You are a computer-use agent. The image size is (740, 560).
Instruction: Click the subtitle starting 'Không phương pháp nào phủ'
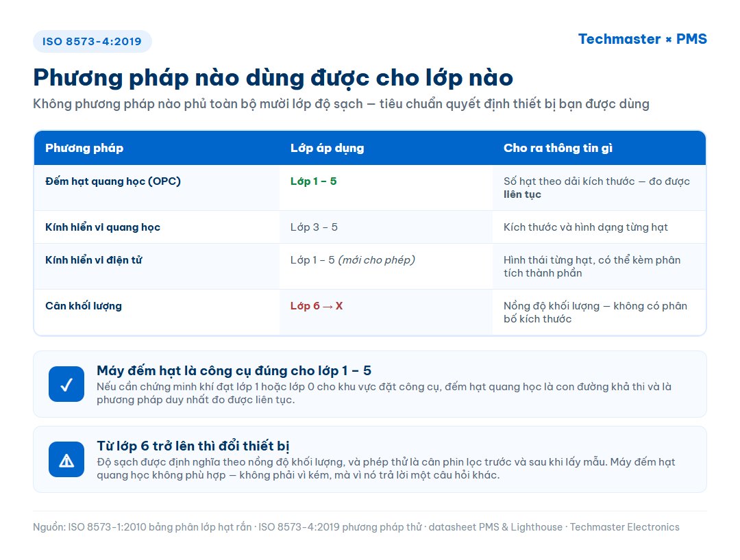(341, 103)
